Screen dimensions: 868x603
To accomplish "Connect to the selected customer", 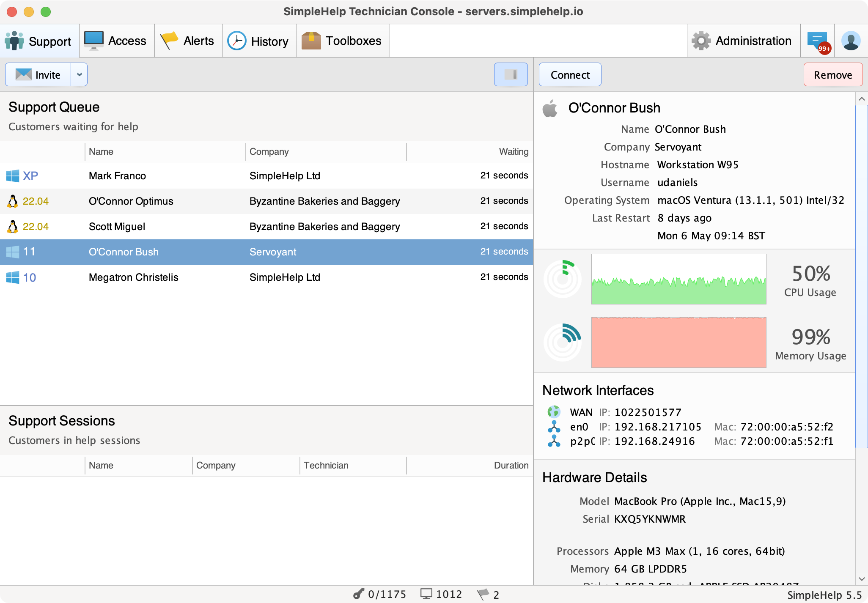I will click(x=570, y=75).
